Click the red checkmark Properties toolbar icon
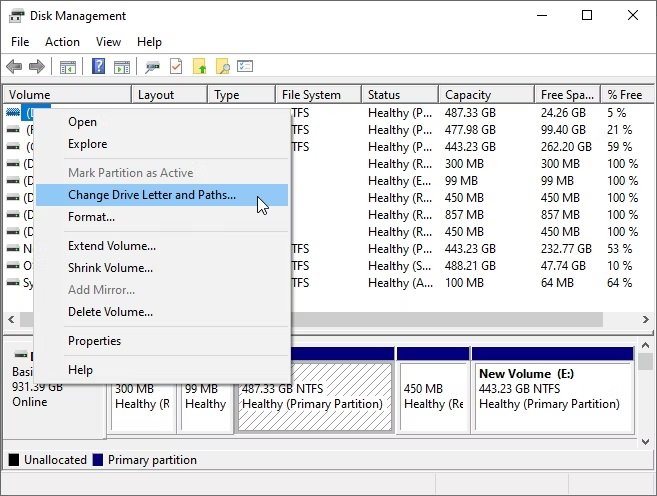Image resolution: width=657 pixels, height=496 pixels. click(176, 67)
